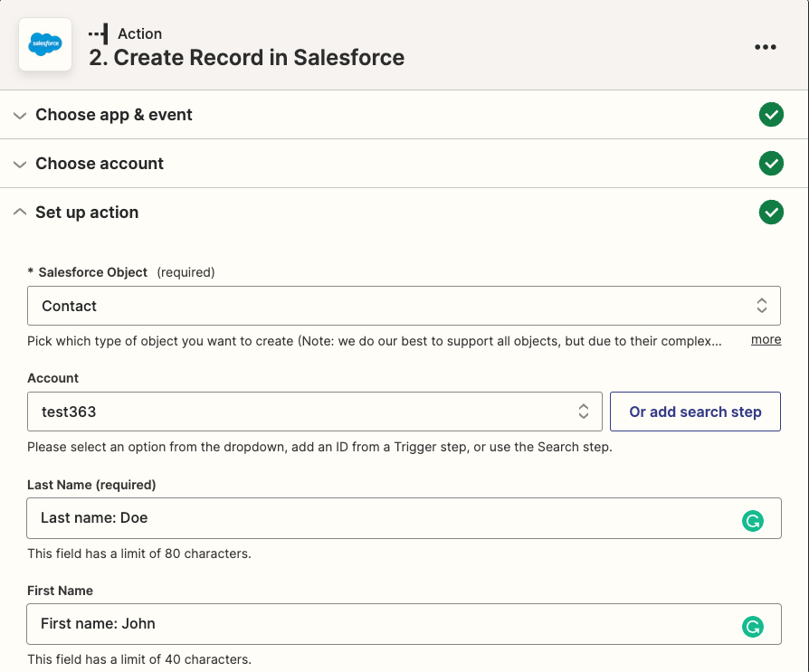The image size is (809, 672).
Task: Click the Or add search step button
Action: tap(695, 412)
